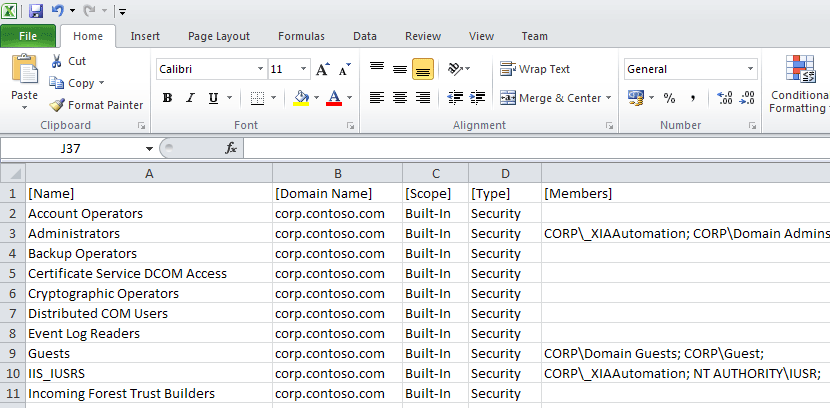Click the Decrease Decimal icon
The image size is (830, 408).
tap(747, 98)
